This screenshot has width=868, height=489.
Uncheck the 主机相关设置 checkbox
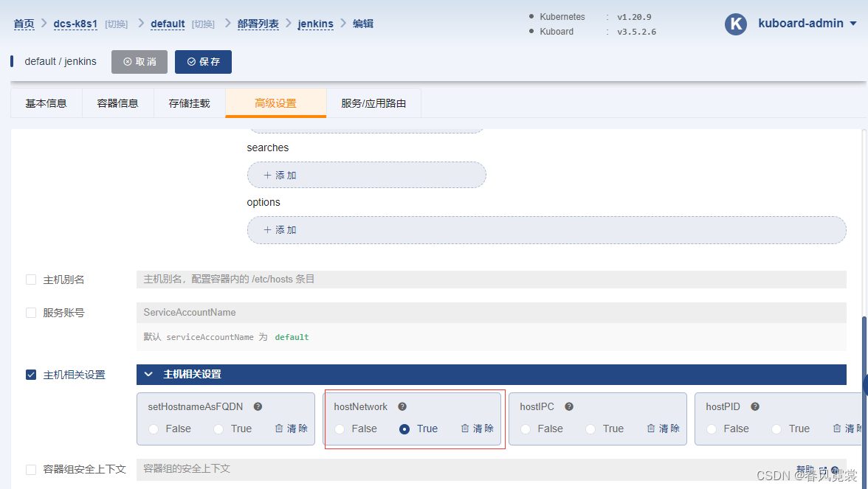coord(31,375)
